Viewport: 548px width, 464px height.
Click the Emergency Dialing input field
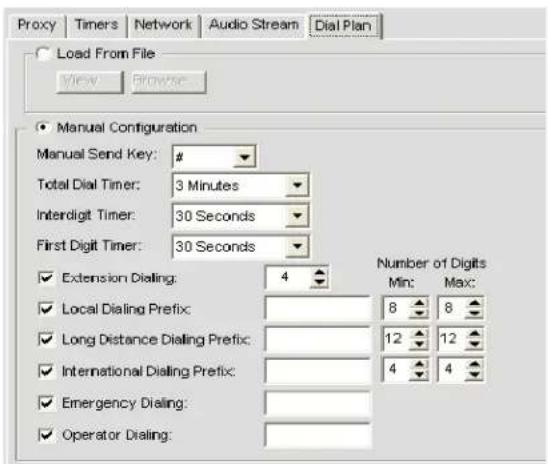click(x=318, y=403)
